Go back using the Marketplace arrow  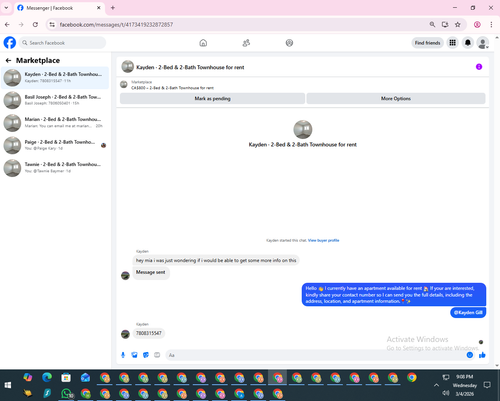point(8,60)
